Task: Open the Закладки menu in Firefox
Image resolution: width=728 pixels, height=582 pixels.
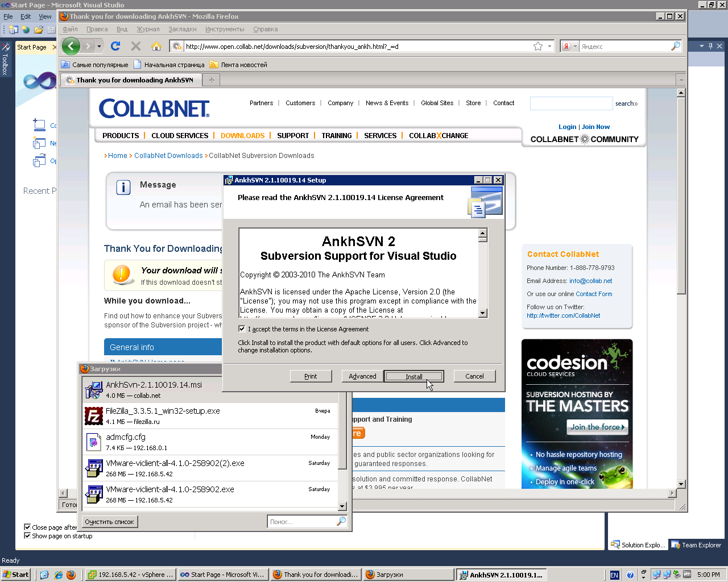Action: (183, 29)
